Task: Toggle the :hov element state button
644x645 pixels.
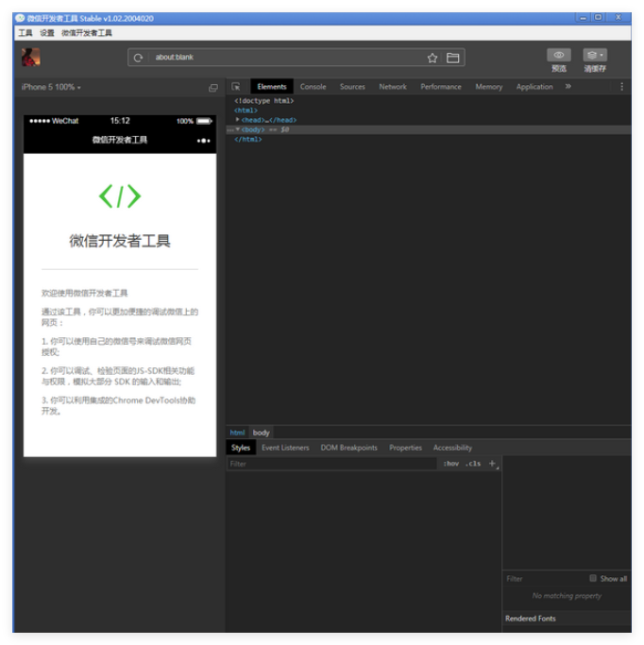Action: tap(450, 464)
